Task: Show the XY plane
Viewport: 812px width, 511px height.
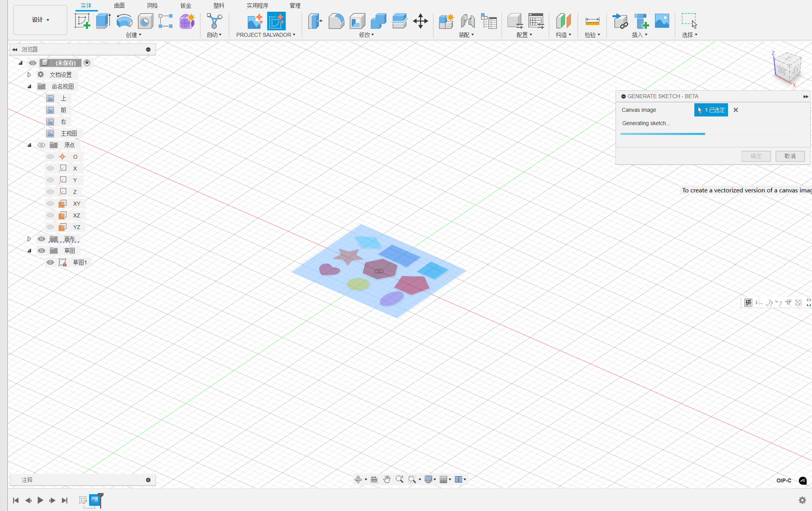Action: [x=50, y=204]
